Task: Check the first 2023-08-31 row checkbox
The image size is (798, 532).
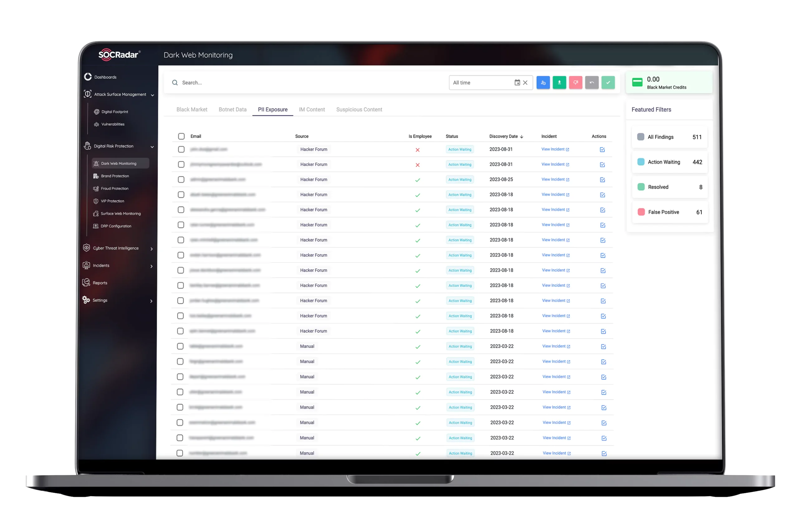Action: click(181, 149)
